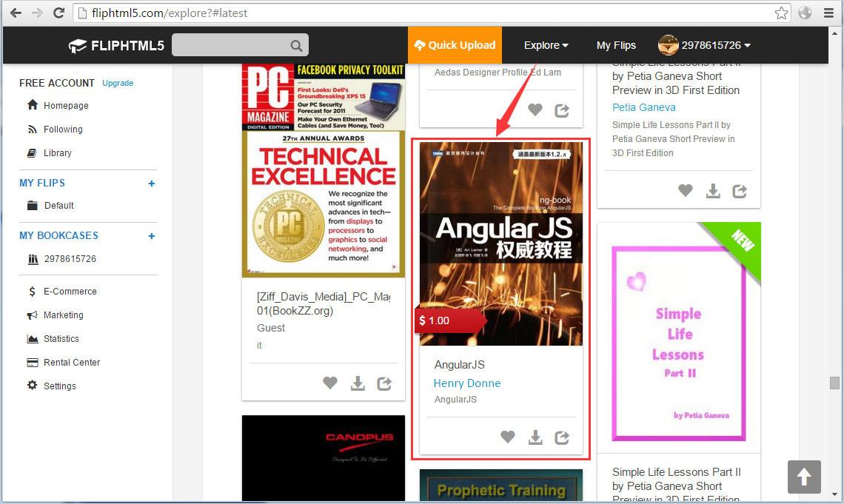The image size is (844, 504).
Task: Click the user avatar image
Action: (668, 45)
